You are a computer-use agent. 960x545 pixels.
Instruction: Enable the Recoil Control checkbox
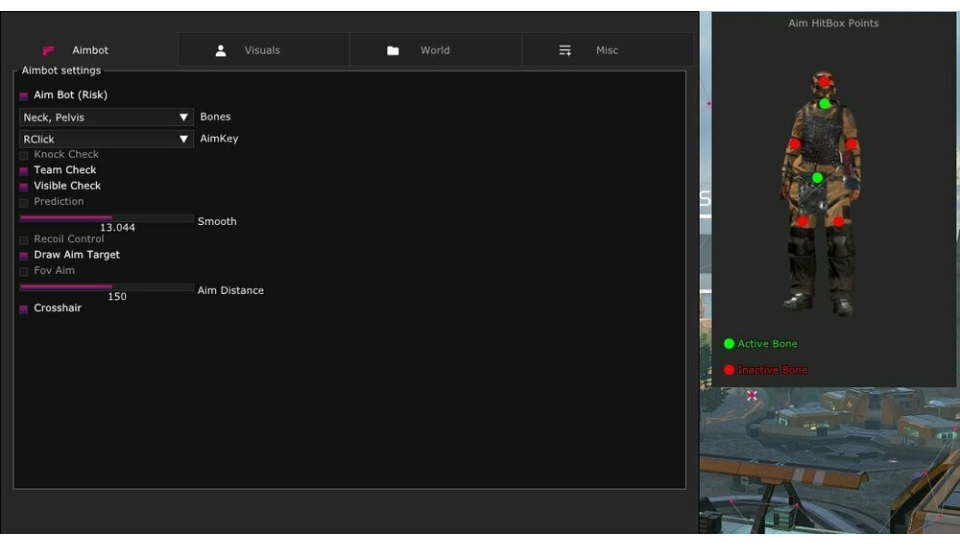pyautogui.click(x=24, y=240)
